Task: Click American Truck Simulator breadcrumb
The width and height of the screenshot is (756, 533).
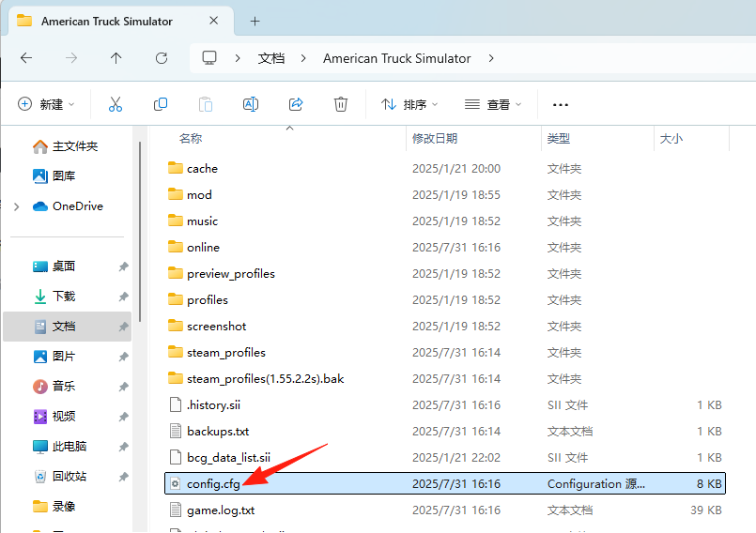Action: (397, 58)
